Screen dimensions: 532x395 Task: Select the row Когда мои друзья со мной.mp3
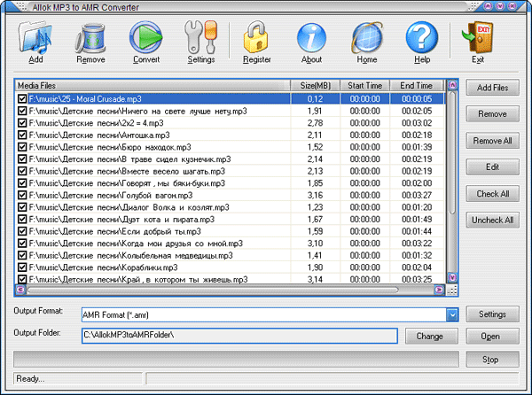(x=231, y=244)
